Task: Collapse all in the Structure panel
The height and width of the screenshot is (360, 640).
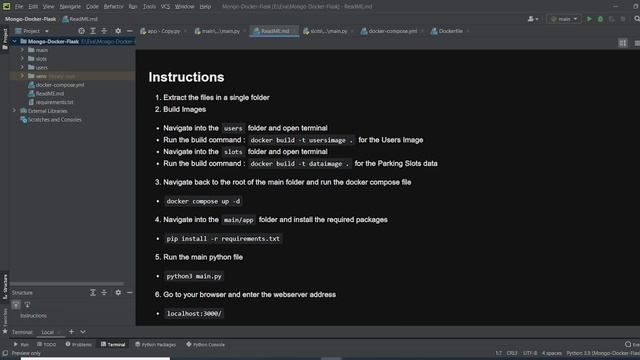Action: tap(104, 293)
